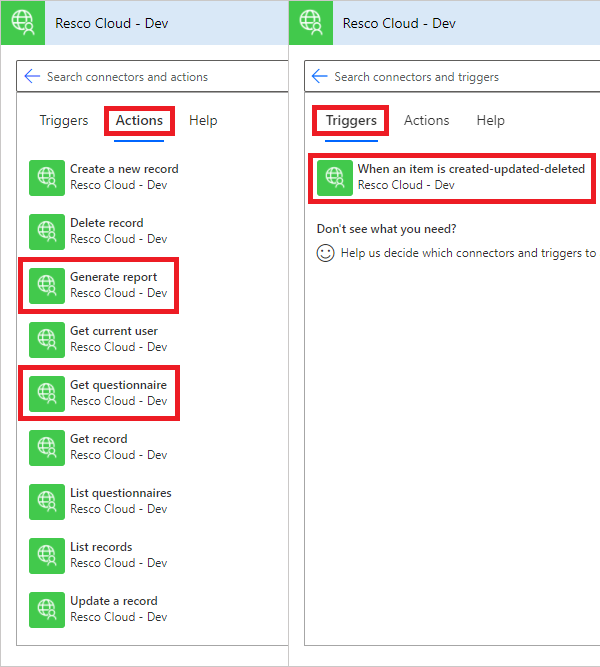Image resolution: width=600 pixels, height=667 pixels.
Task: Click the List records action icon
Action: click(46, 555)
